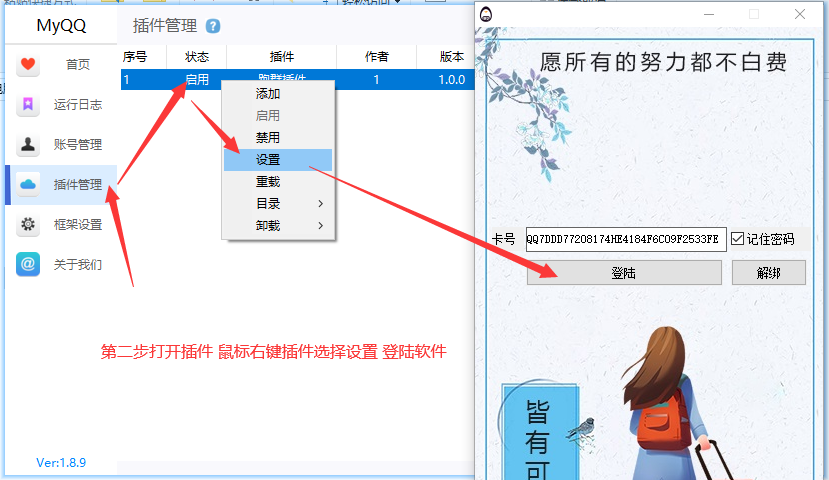Open 运行日志 bookmark icon in sidebar
This screenshot has height=480, width=829.
pyautogui.click(x=28, y=104)
